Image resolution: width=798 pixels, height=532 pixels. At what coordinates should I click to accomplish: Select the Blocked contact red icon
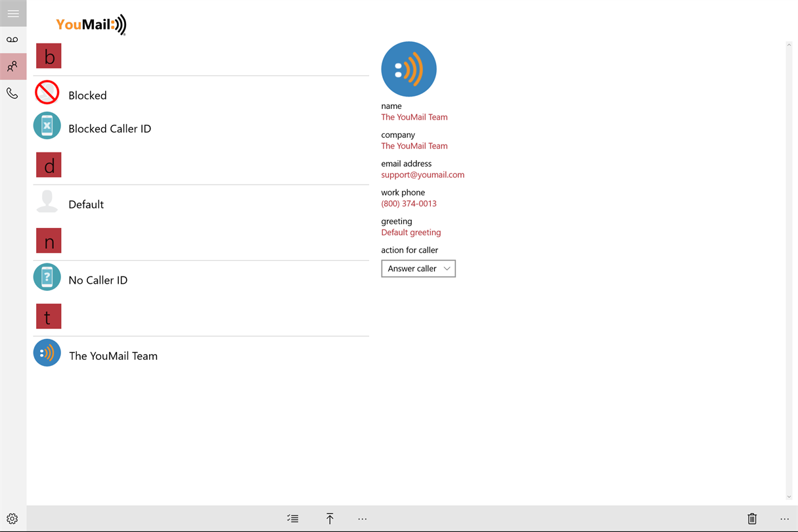coord(47,93)
